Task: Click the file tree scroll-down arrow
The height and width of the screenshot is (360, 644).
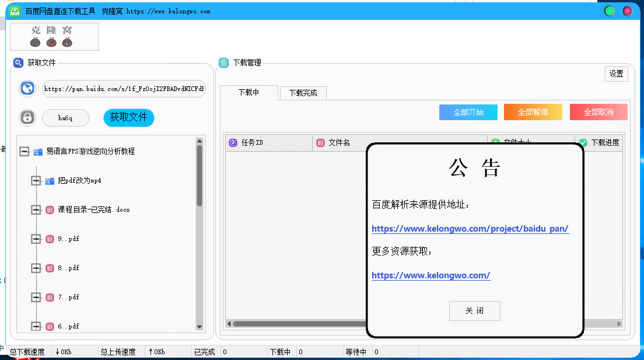Action: click(x=199, y=327)
